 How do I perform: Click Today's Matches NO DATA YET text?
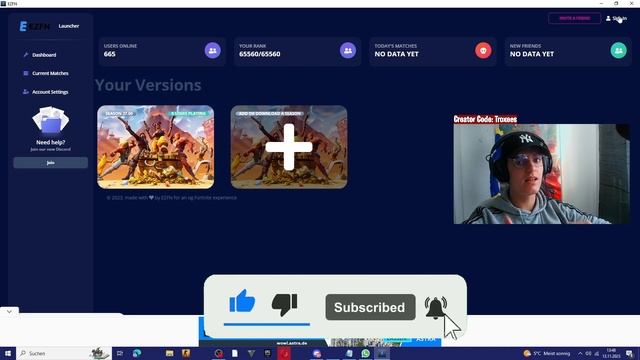point(396,54)
